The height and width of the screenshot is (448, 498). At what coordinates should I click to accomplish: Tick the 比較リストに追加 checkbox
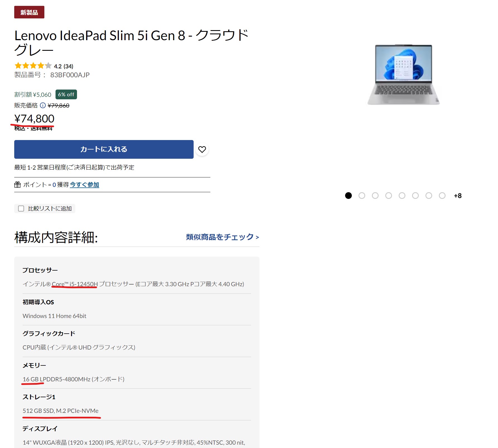21,209
